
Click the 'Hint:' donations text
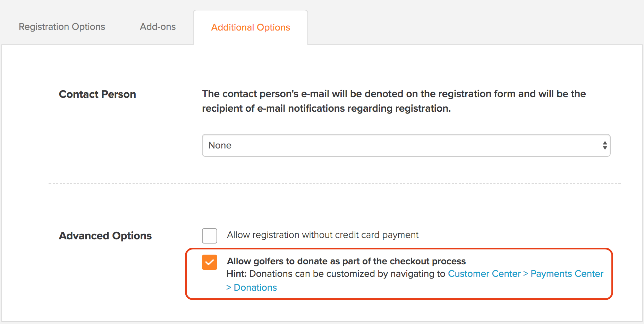click(237, 274)
